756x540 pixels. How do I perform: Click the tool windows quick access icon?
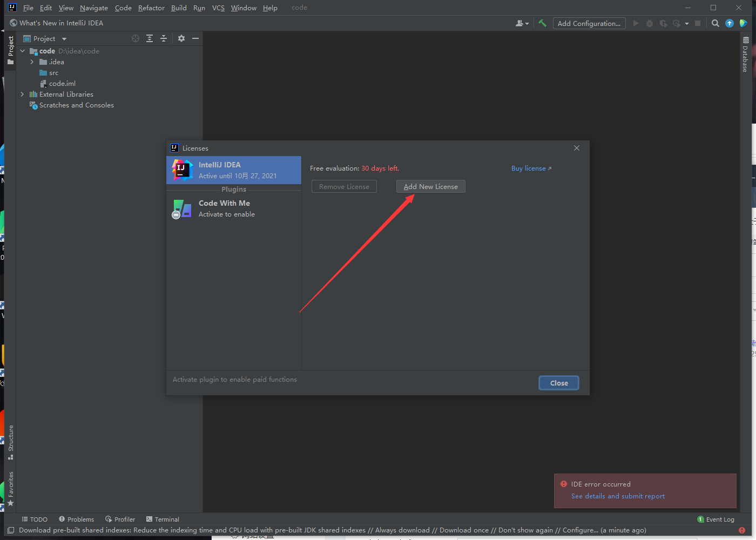point(11,530)
